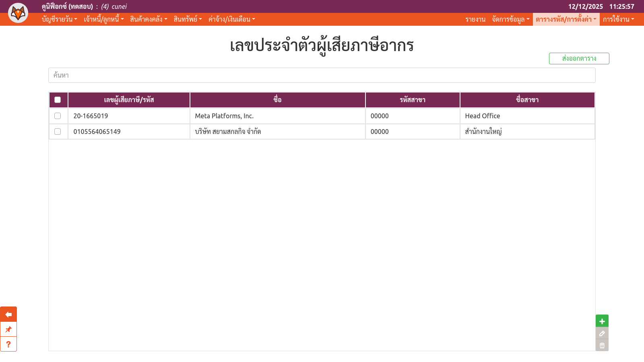The width and height of the screenshot is (644, 362).
Task: Click the ค้นหา search field
Action: (x=322, y=75)
